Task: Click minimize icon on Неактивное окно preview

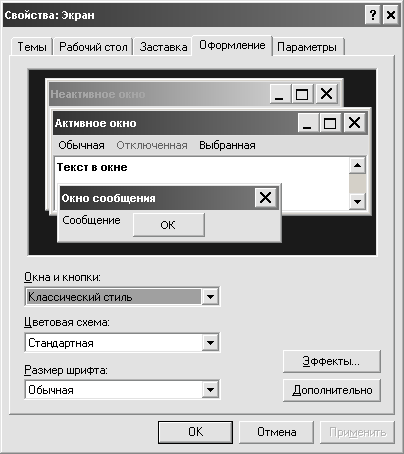Action: (279, 94)
